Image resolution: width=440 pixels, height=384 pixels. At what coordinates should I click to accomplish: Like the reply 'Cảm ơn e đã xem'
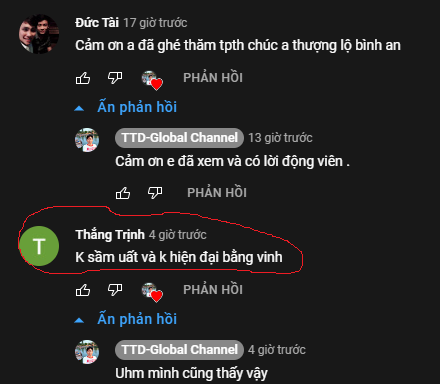(123, 193)
